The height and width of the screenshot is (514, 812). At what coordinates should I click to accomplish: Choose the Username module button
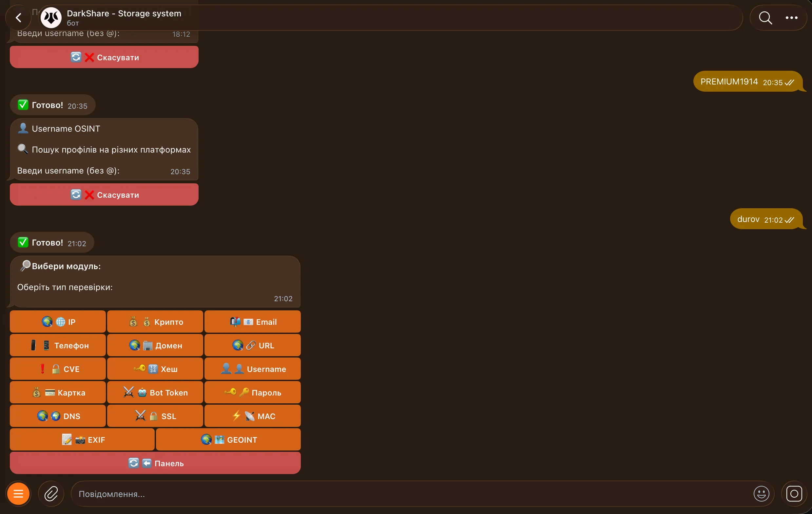point(253,369)
